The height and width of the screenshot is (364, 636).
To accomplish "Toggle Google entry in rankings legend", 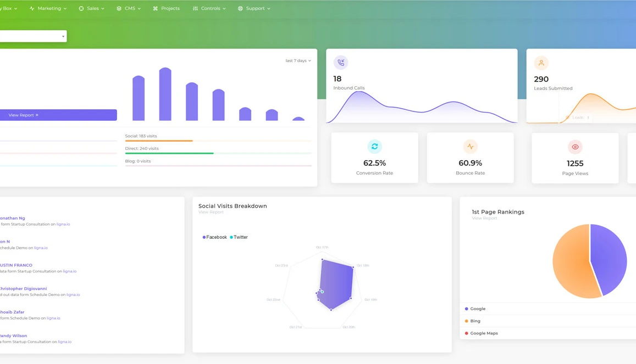I will click(x=477, y=309).
